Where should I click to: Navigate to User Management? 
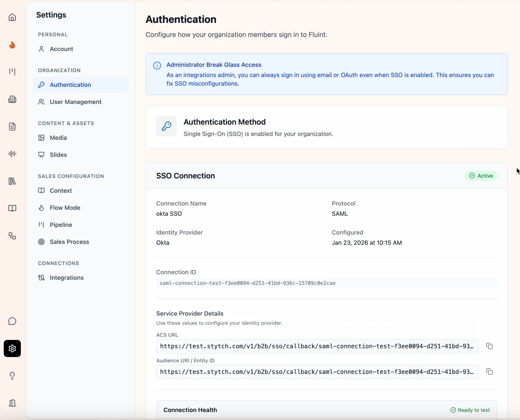pyautogui.click(x=75, y=102)
